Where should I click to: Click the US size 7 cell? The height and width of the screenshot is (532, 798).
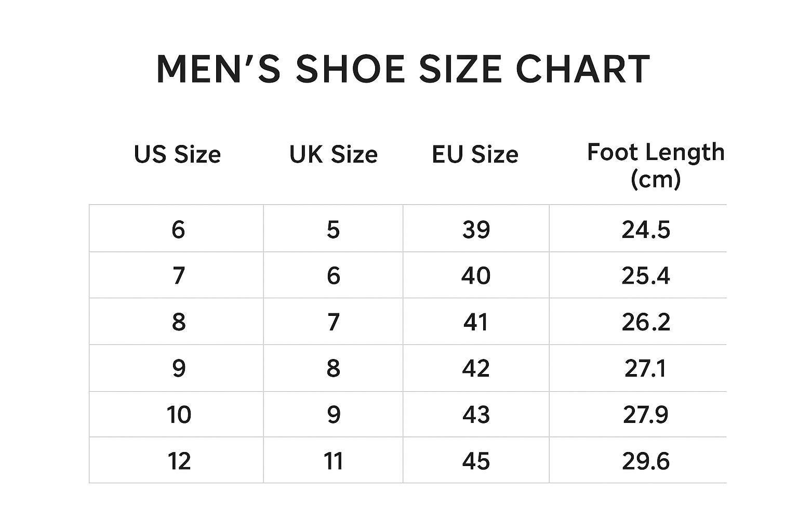click(x=178, y=275)
